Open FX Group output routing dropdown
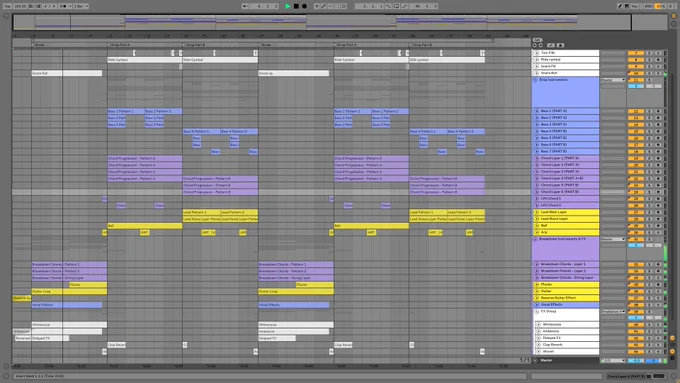The width and height of the screenshot is (680, 383). (x=613, y=311)
